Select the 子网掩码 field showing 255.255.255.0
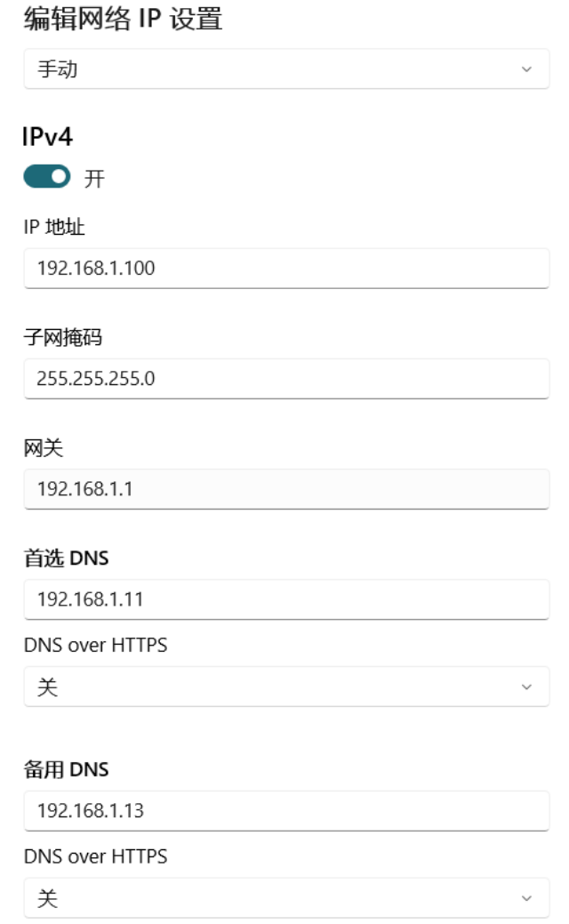569x924 pixels. [286, 378]
